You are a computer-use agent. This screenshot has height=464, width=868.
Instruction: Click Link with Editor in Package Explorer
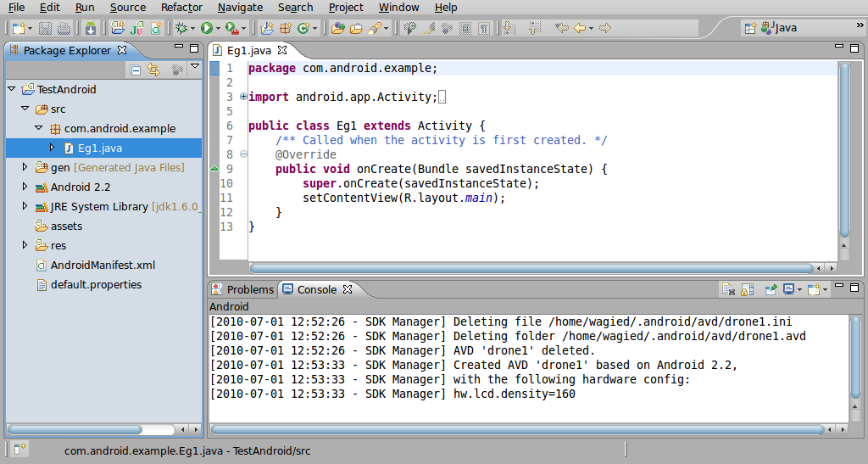coord(153,70)
